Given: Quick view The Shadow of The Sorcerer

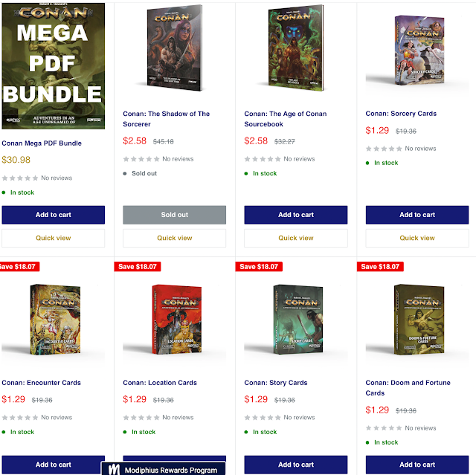Looking at the screenshot, I should pyautogui.click(x=175, y=238).
